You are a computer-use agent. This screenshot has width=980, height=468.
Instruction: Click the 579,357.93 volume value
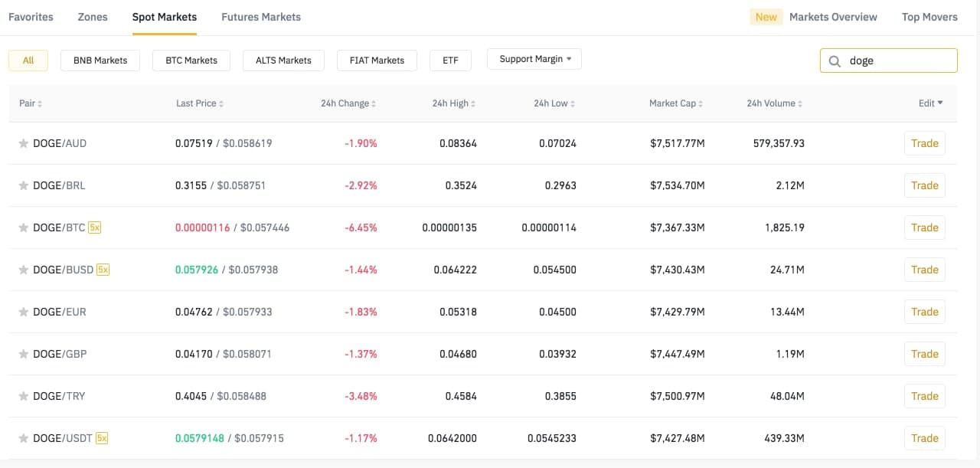click(x=779, y=143)
